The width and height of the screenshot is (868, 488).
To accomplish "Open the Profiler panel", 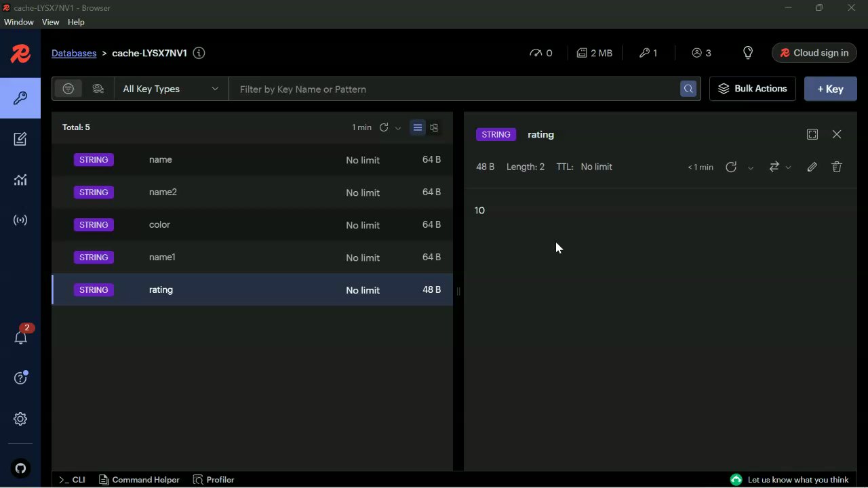I will pyautogui.click(x=214, y=479).
